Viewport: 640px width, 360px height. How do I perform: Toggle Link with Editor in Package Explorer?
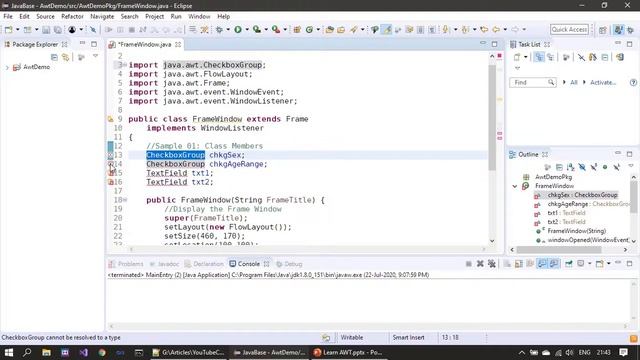[x=65, y=57]
